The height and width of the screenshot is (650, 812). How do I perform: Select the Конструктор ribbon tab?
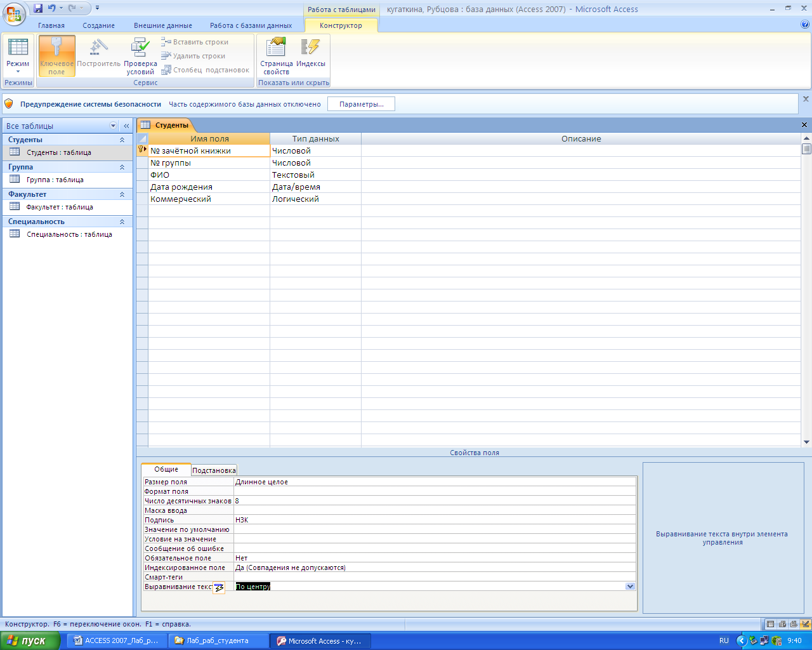coord(341,25)
